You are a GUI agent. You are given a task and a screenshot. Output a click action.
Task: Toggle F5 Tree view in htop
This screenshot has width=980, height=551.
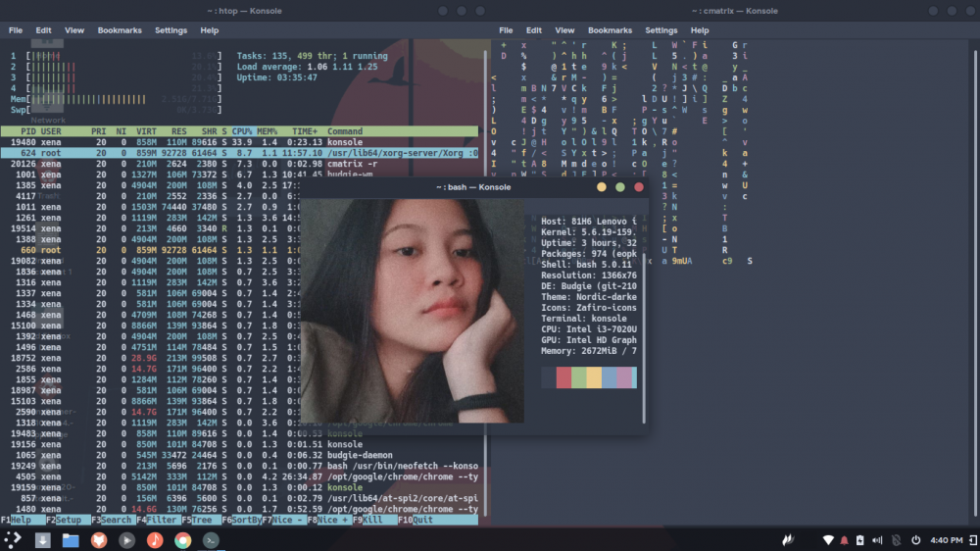pos(201,520)
